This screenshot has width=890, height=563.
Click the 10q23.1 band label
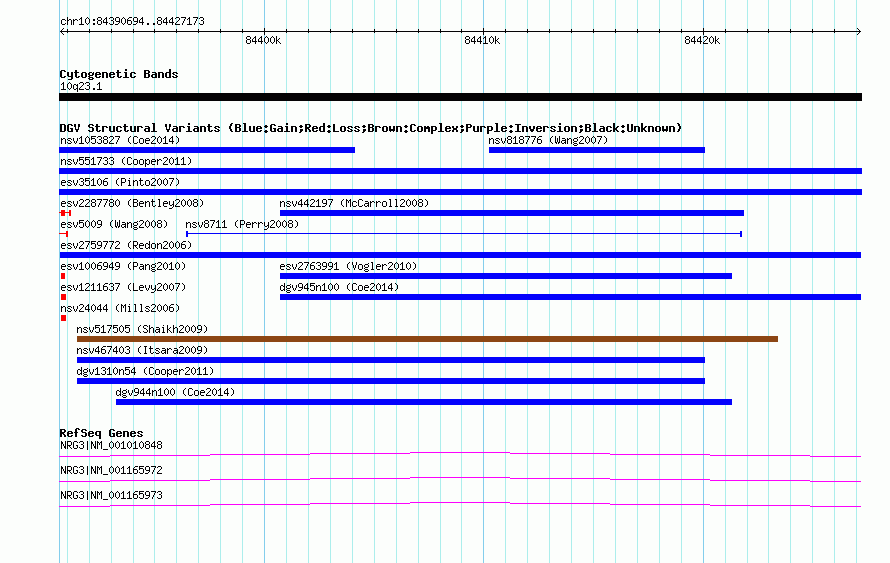[x=81, y=86]
